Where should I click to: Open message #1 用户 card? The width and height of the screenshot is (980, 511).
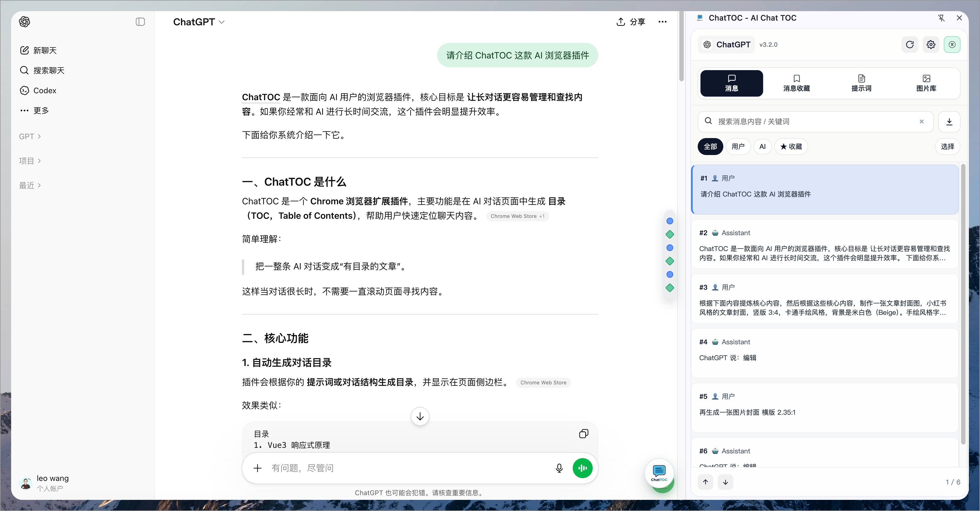point(824,189)
